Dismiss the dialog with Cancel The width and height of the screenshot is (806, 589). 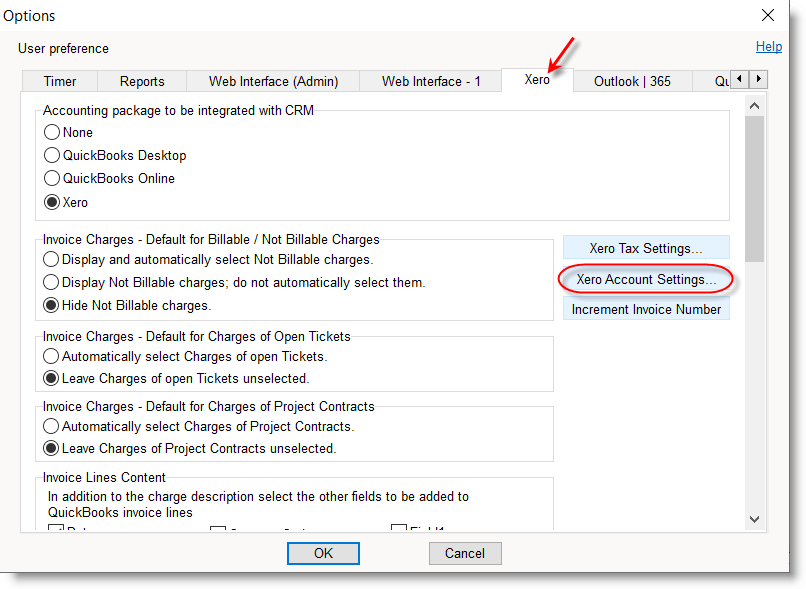tap(465, 553)
